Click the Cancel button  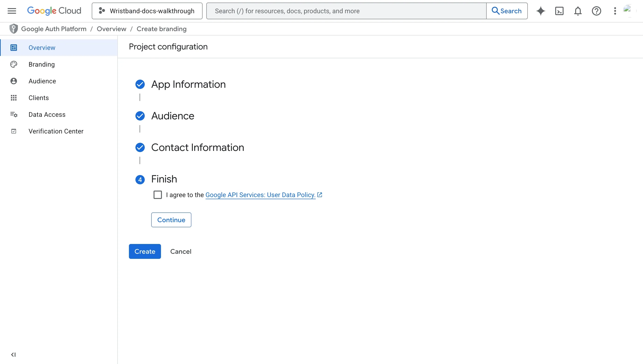click(x=180, y=251)
